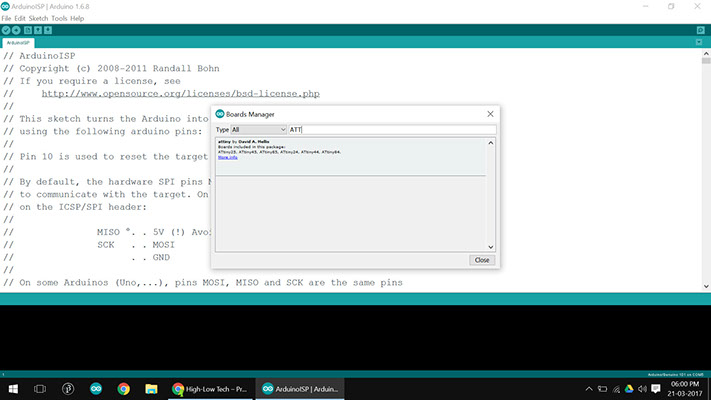Open the Action Center notifications icon

tap(656, 389)
